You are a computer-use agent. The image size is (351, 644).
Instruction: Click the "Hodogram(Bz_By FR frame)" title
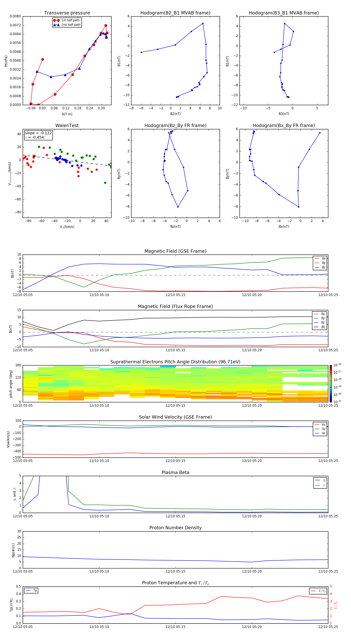pyautogui.click(x=175, y=125)
